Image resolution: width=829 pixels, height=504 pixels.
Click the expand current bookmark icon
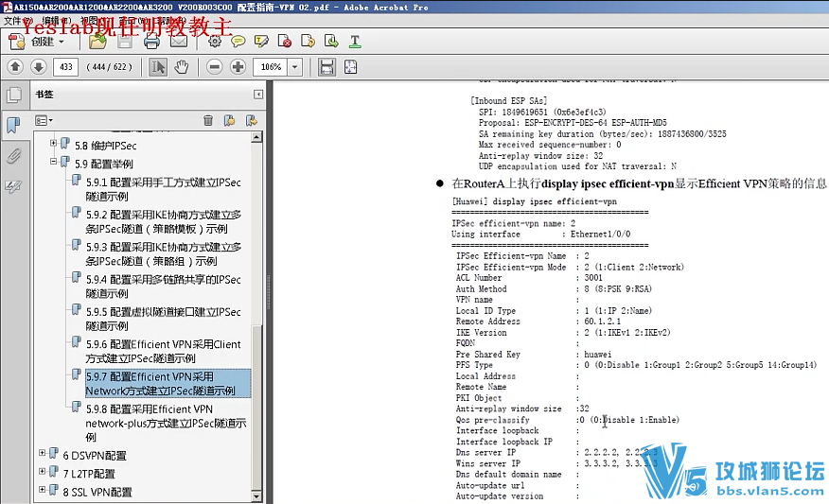click(252, 120)
